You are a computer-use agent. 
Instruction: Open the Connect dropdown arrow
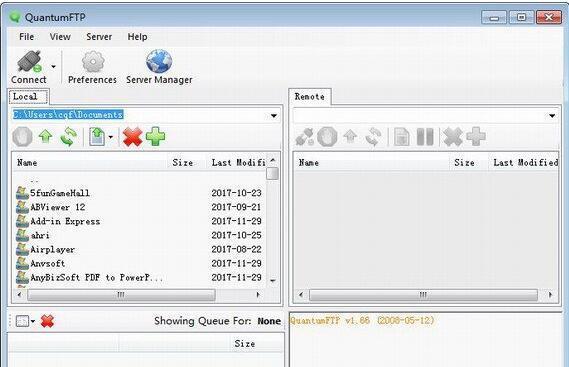click(x=53, y=66)
